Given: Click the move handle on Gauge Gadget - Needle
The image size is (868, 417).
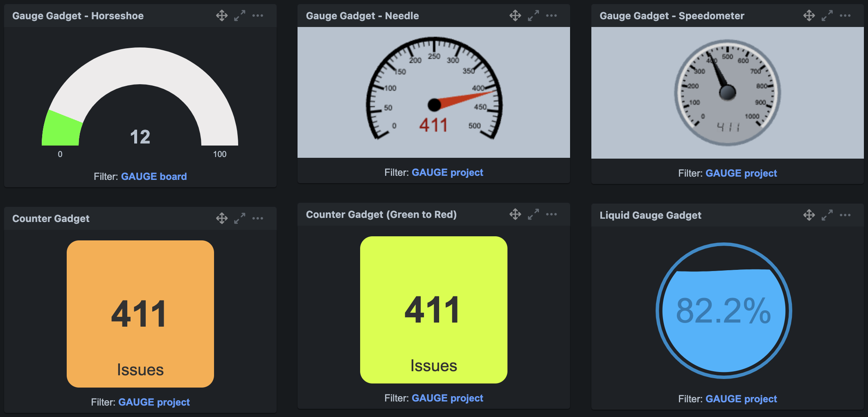Looking at the screenshot, I should (515, 16).
